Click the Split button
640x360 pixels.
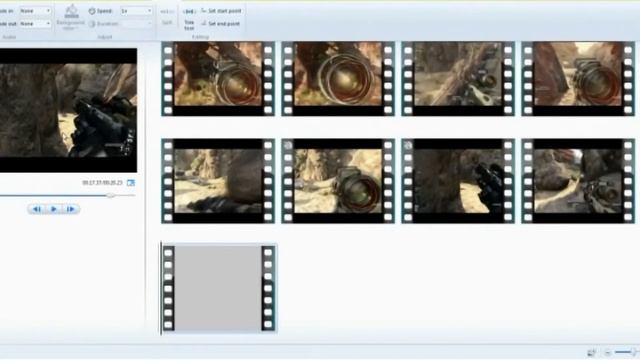[x=167, y=17]
